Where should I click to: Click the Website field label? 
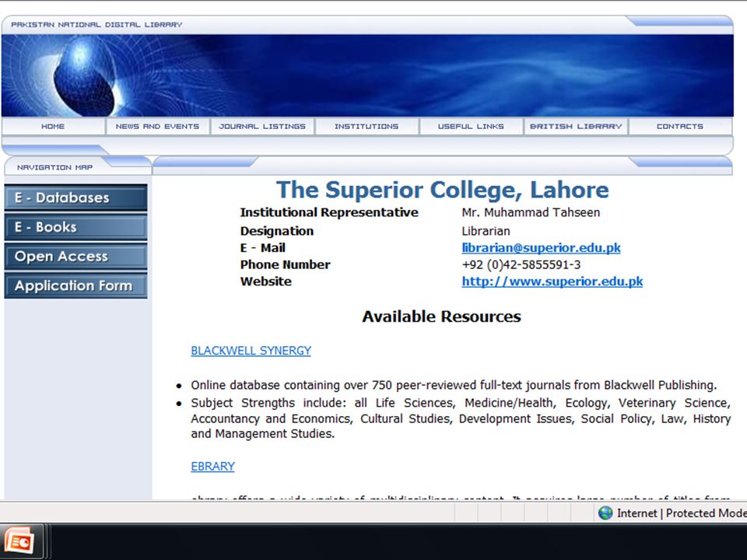266,282
